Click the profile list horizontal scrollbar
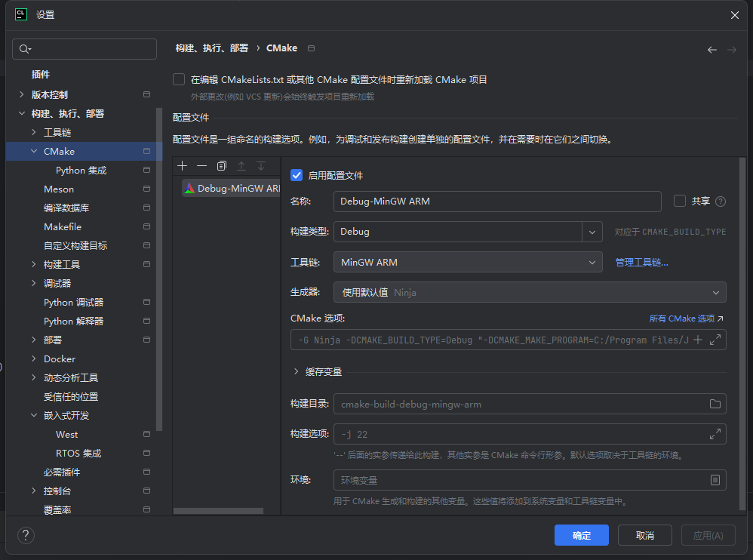The image size is (753, 560). point(218,511)
